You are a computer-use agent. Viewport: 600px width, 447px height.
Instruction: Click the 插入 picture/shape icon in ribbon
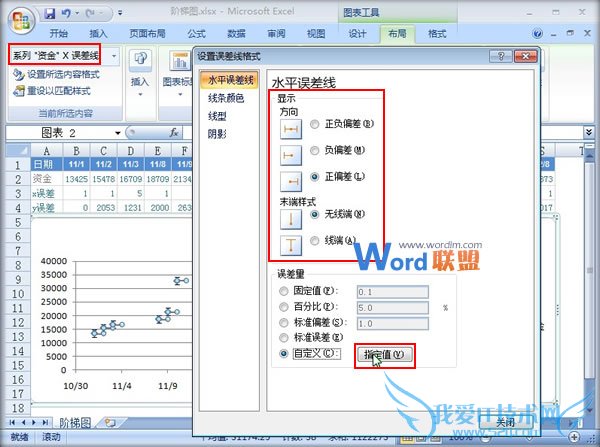click(140, 60)
